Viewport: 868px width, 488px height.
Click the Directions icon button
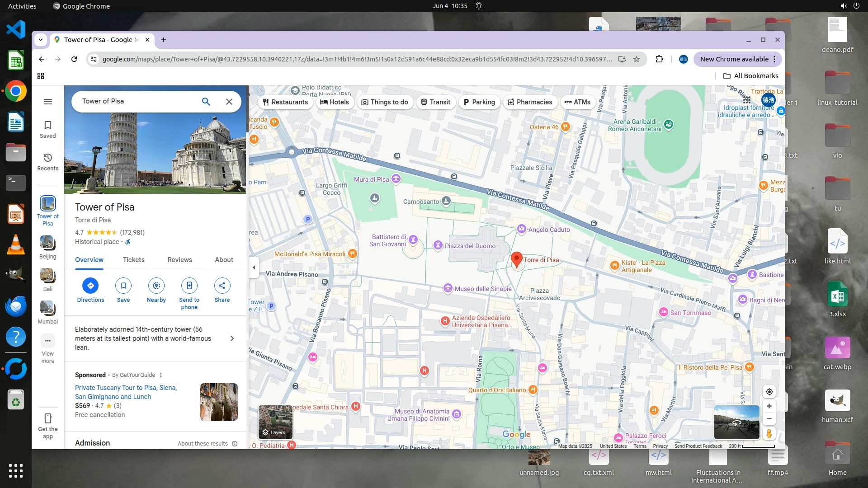point(90,286)
